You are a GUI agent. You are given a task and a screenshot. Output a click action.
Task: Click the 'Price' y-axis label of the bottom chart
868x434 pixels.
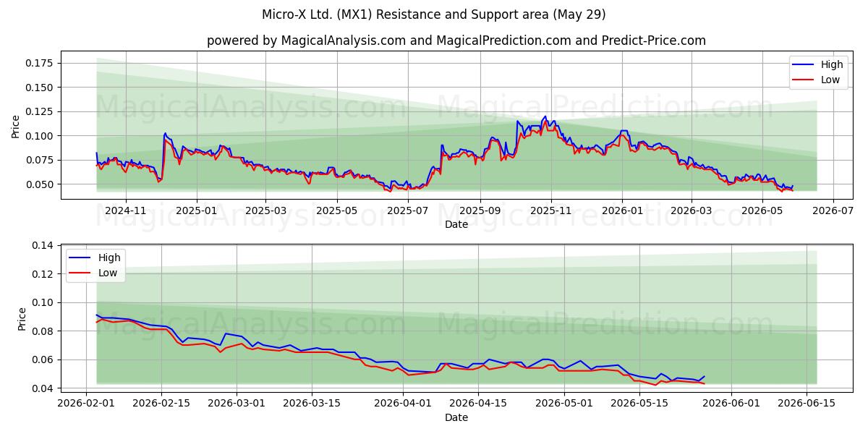(x=22, y=319)
